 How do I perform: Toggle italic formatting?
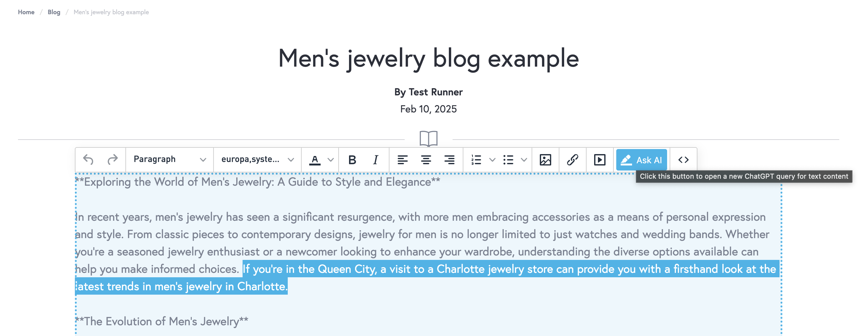tap(375, 160)
